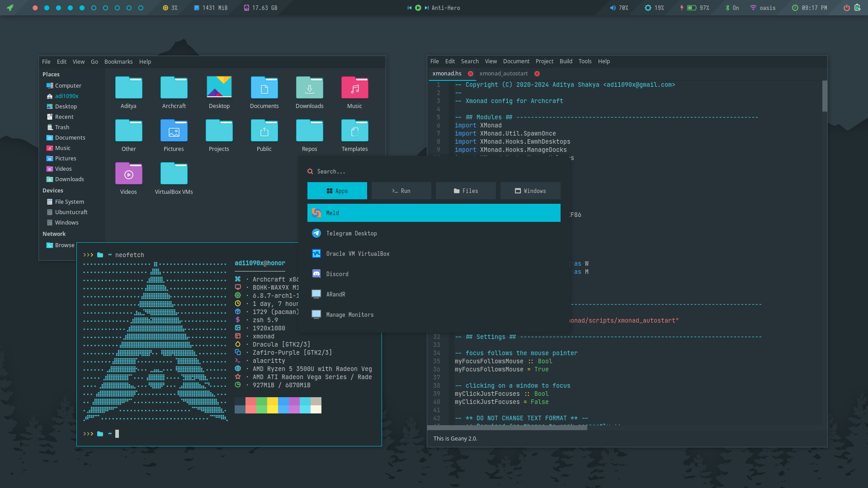The height and width of the screenshot is (488, 868).
Task: Toggle play/pause for Anti-Hero
Action: (418, 8)
